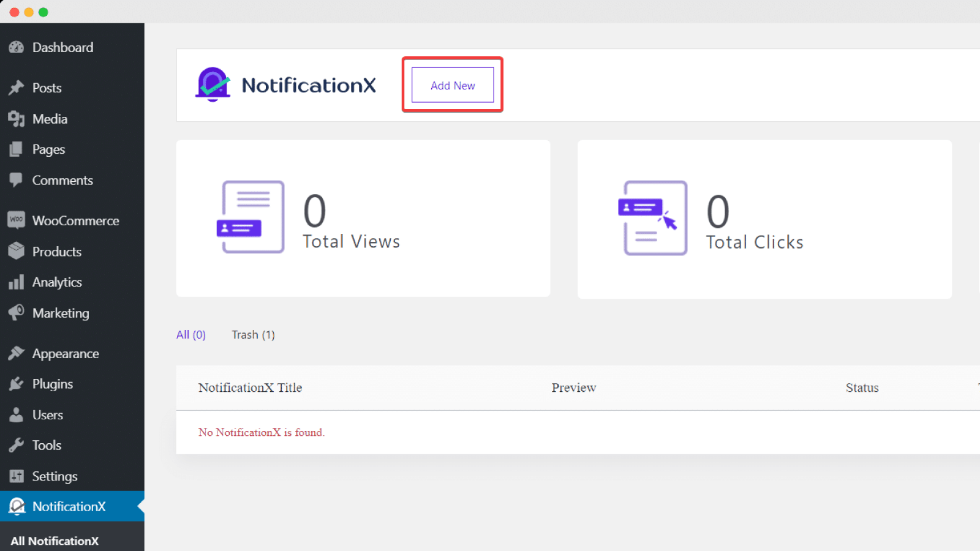Open the WooCommerce menu

(x=72, y=220)
